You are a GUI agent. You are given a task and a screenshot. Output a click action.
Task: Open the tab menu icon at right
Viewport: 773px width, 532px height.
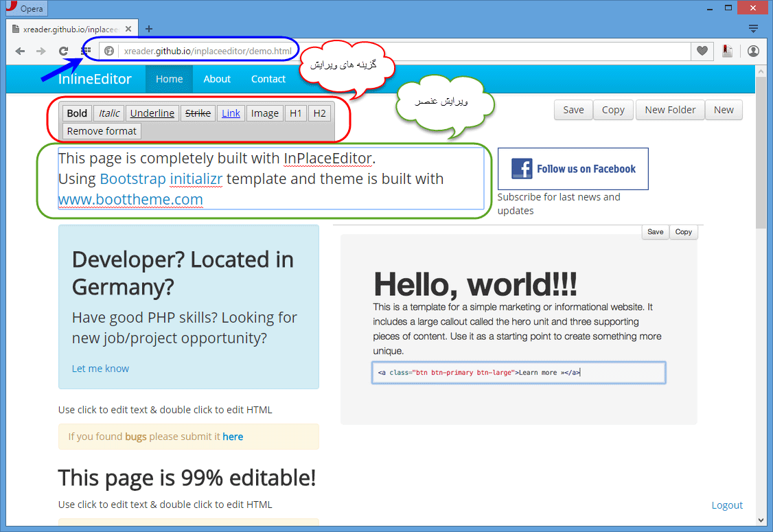(753, 29)
